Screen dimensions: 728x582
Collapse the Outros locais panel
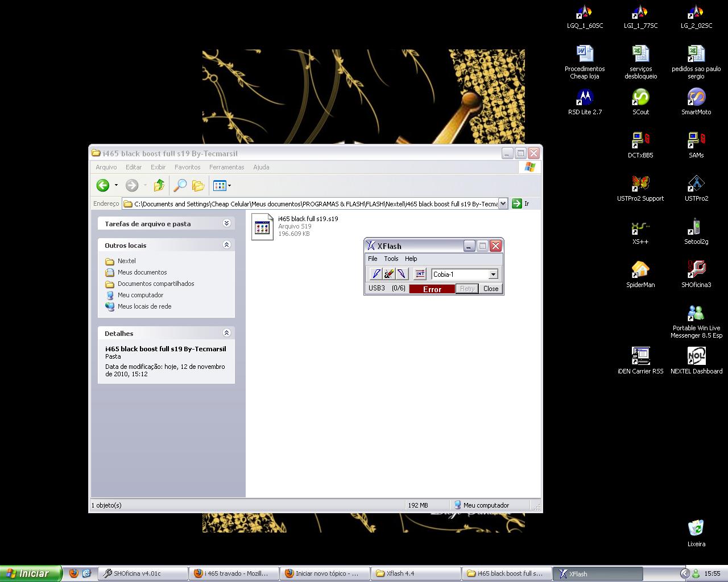226,245
